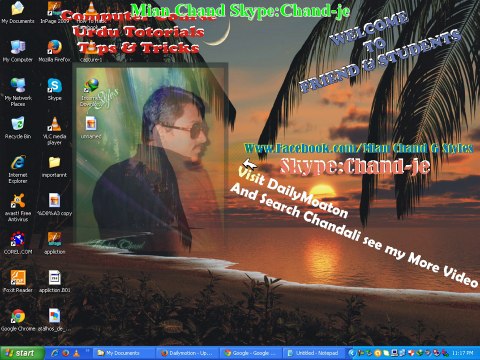Open the Windows Start menu
This screenshot has height=360, width=480.
[22, 353]
